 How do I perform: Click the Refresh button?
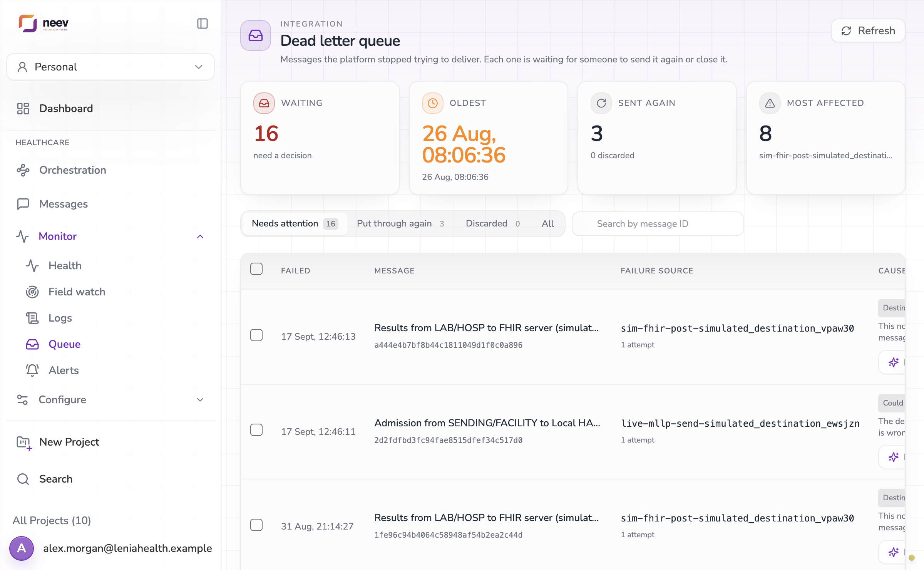[x=868, y=31]
